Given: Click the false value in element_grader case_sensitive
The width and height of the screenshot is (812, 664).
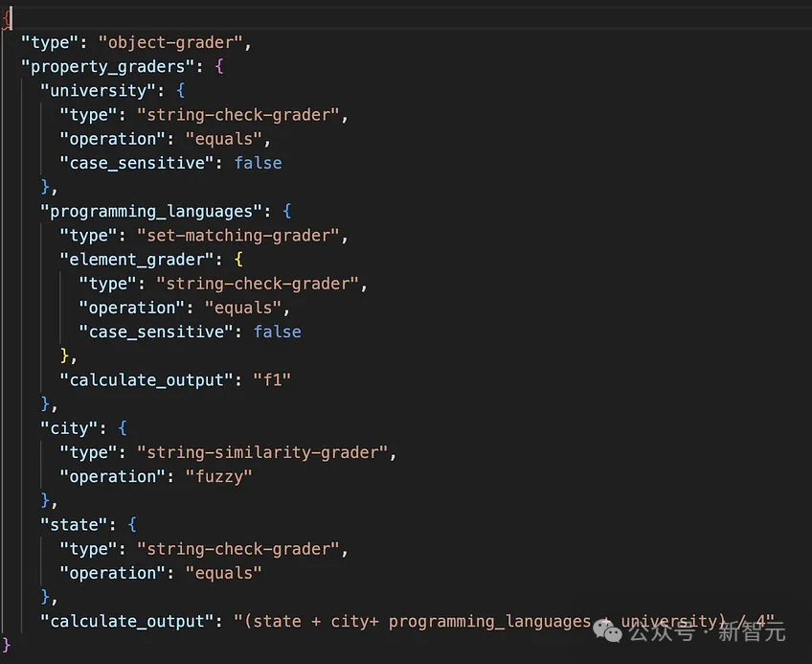Looking at the screenshot, I should pos(277,332).
